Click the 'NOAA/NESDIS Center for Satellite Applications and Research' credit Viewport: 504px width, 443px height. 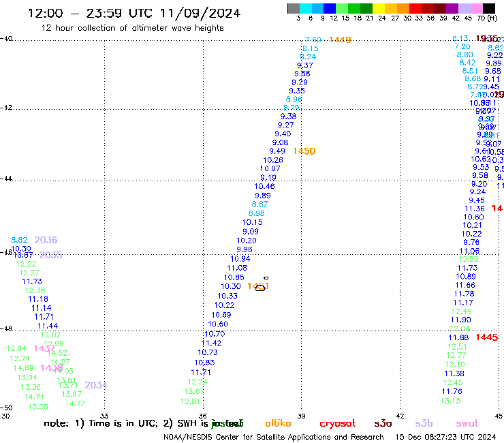pos(274,438)
